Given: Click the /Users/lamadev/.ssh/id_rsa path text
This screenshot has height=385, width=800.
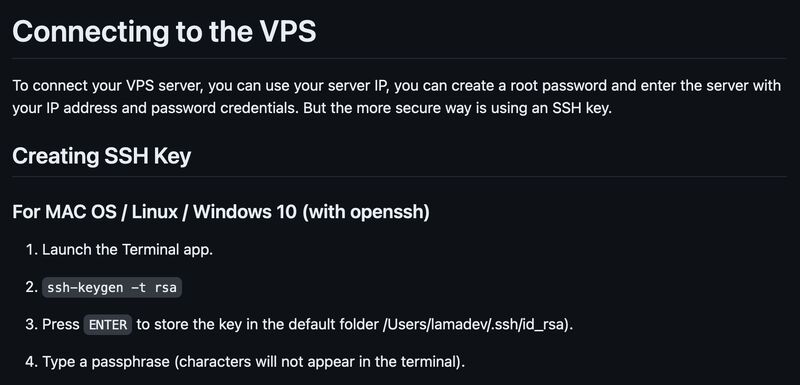Looking at the screenshot, I should click(473, 324).
